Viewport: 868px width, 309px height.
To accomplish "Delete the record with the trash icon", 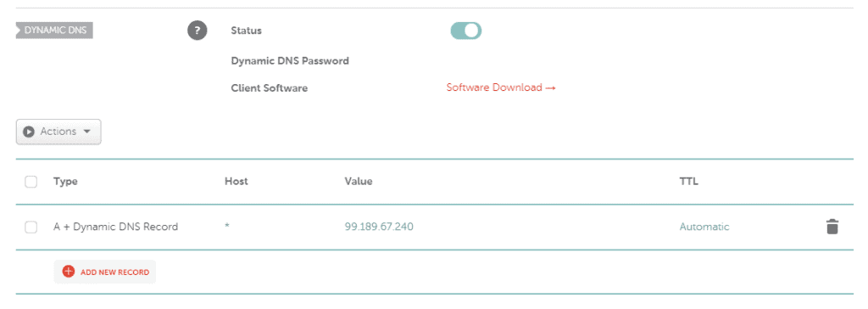I will click(x=832, y=227).
